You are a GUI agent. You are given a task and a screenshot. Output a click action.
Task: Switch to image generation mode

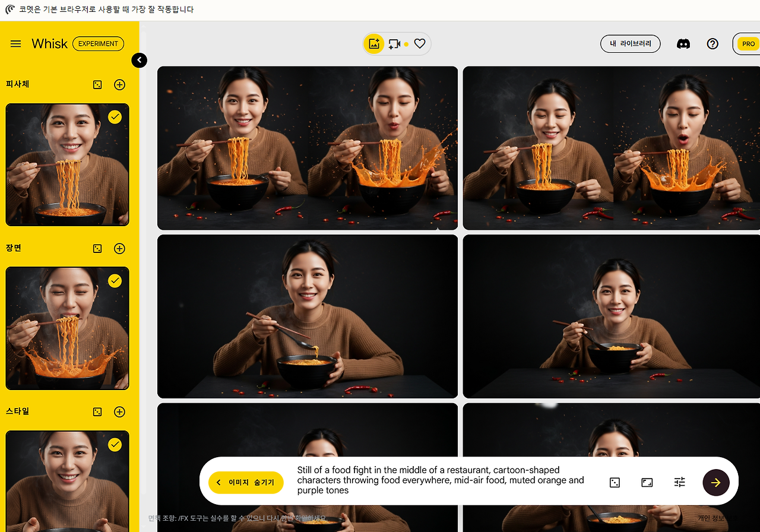click(374, 44)
